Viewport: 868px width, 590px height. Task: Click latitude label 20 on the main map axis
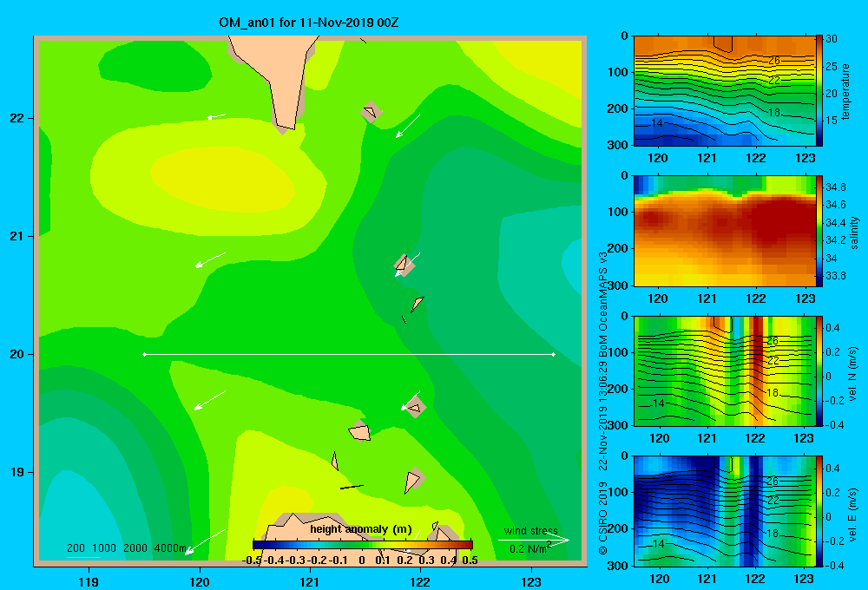[16, 354]
